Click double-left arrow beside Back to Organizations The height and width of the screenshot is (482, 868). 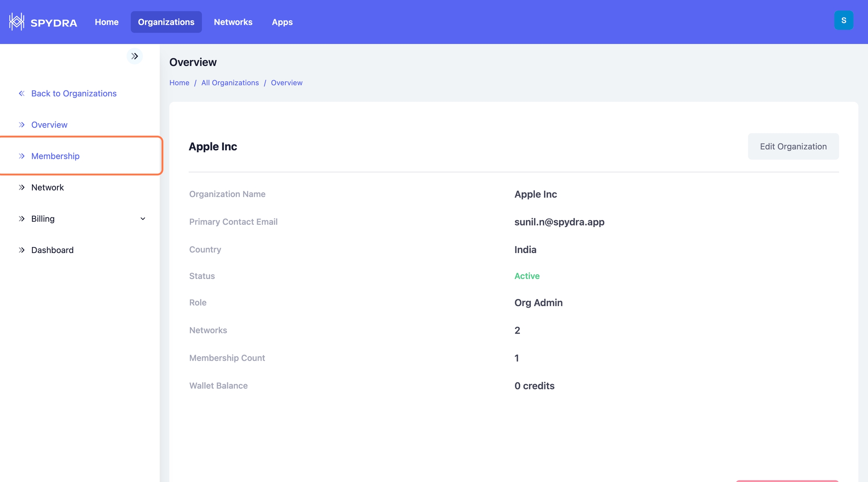22,93
